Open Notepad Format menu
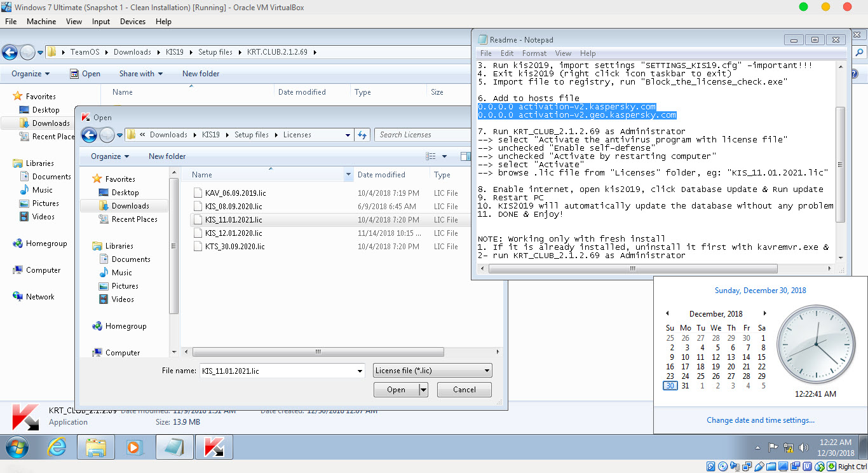Screen dimensions: 868x473 coord(534,53)
